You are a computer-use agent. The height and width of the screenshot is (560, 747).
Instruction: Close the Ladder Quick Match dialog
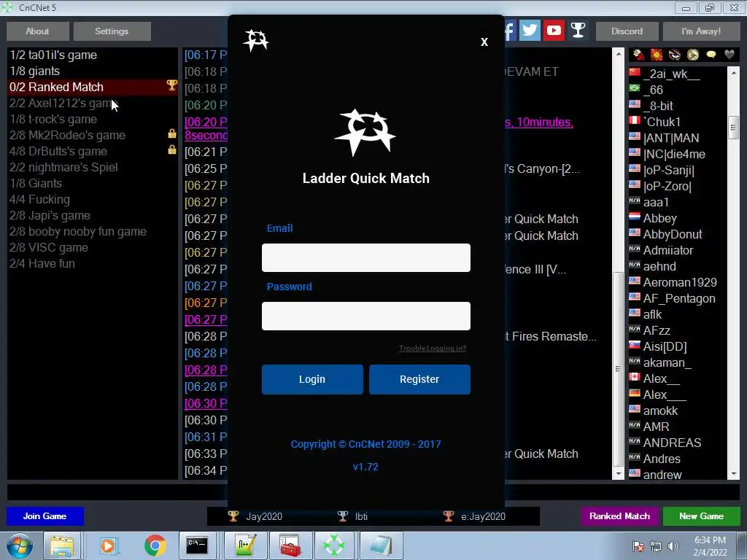484,42
